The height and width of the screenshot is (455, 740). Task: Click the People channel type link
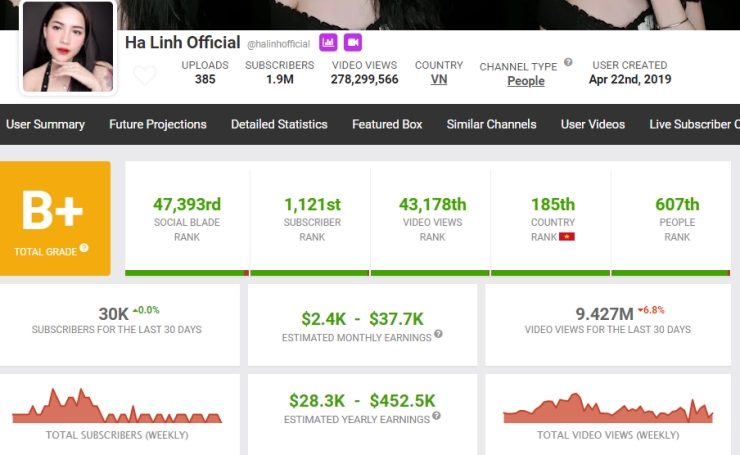click(x=526, y=81)
